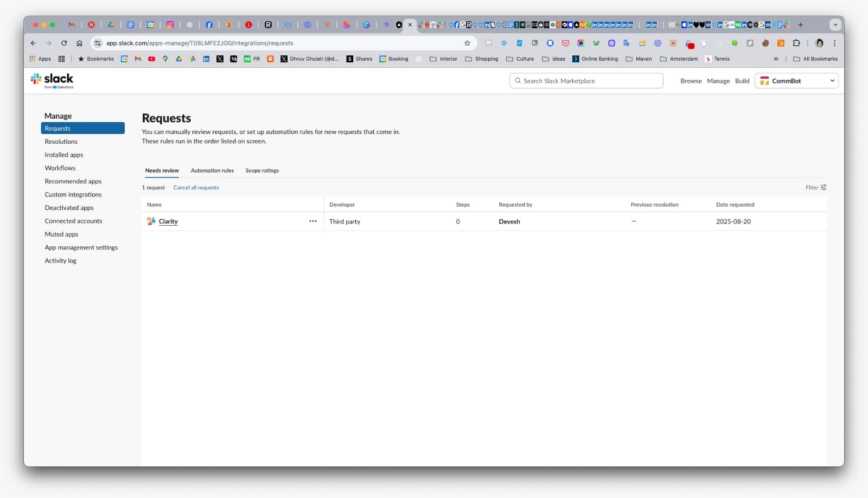The height and width of the screenshot is (498, 868).
Task: Open the overflow menu next to Clarity
Action: coord(312,221)
